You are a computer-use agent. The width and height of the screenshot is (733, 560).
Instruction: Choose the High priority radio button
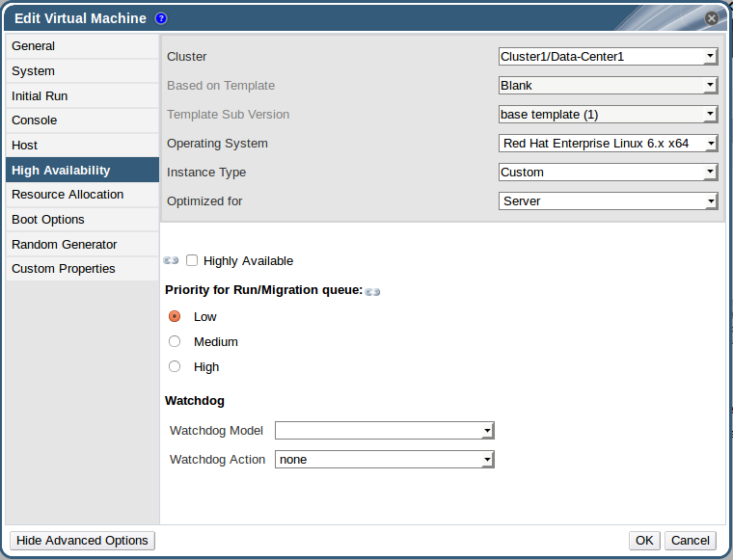pos(175,366)
